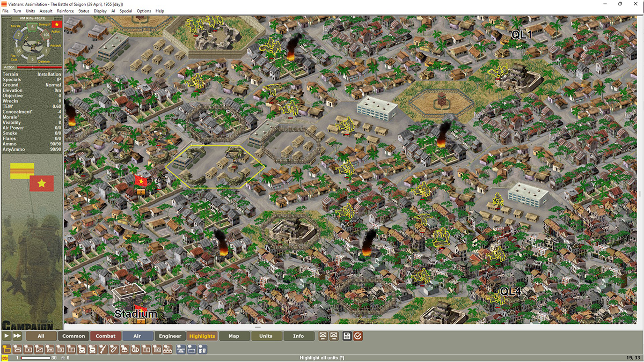Viewport: 644px width, 362px height.
Task: Click the first envelope message icon
Action: 323,336
